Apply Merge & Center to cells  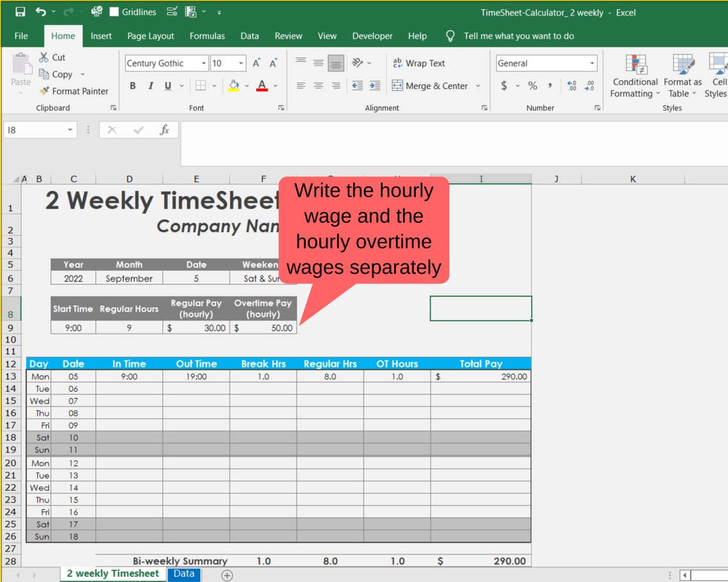437,86
